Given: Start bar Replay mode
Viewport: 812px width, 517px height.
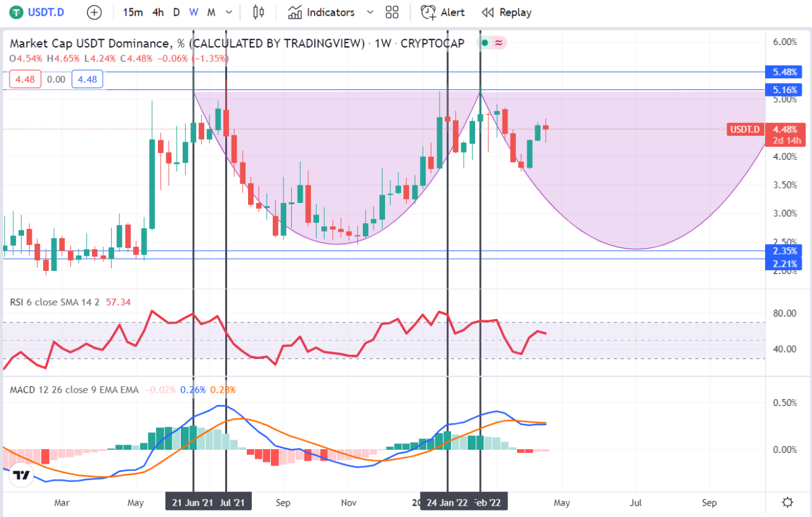Looking at the screenshot, I should (x=507, y=12).
